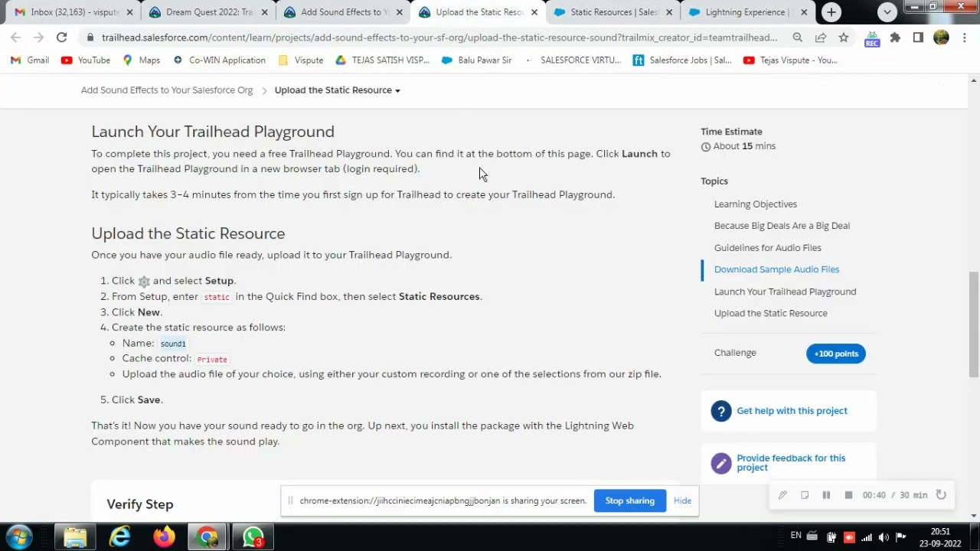Open the Tejas Vispute YouTube bookmark
This screenshot has width=980, height=551.
pos(790,60)
